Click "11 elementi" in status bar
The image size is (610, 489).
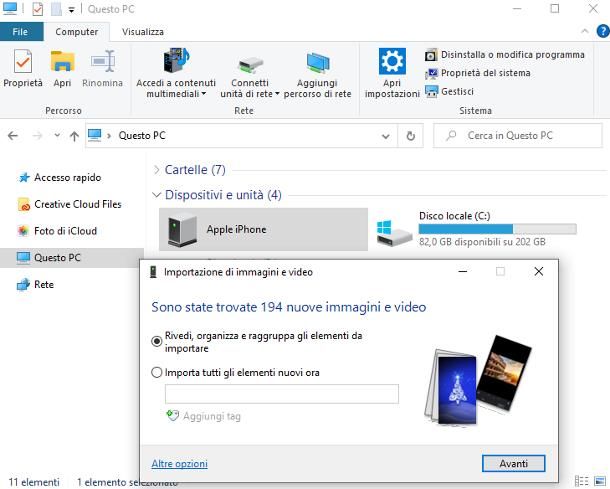34,482
